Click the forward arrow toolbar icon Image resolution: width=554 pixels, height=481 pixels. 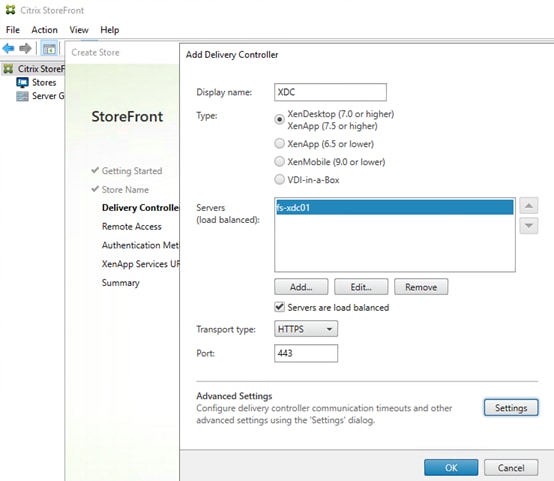coord(25,48)
